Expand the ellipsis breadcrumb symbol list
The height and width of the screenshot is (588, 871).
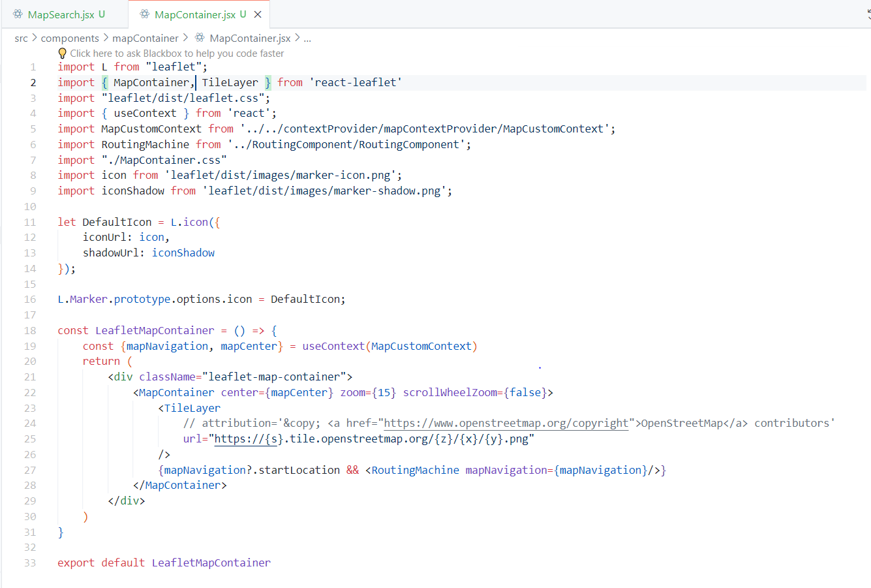pyautogui.click(x=307, y=39)
